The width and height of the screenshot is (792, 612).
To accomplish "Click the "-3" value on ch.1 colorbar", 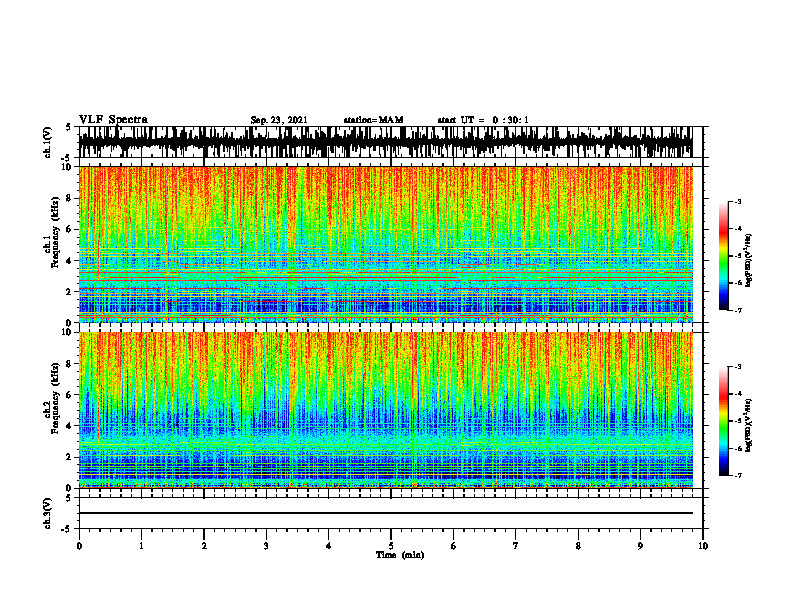I will click(737, 201).
